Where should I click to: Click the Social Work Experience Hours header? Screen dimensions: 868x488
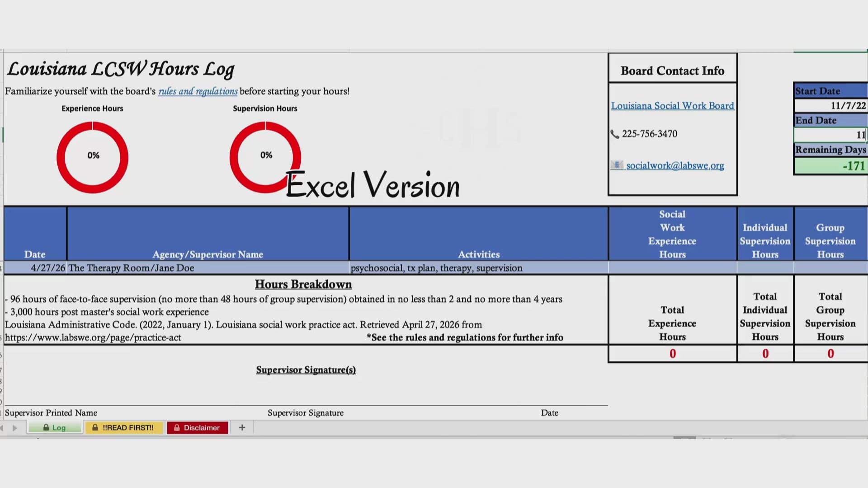point(673,234)
